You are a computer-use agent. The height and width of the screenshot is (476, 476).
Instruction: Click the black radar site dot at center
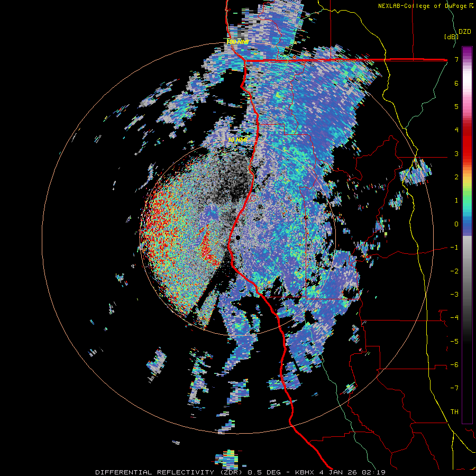[x=238, y=237]
